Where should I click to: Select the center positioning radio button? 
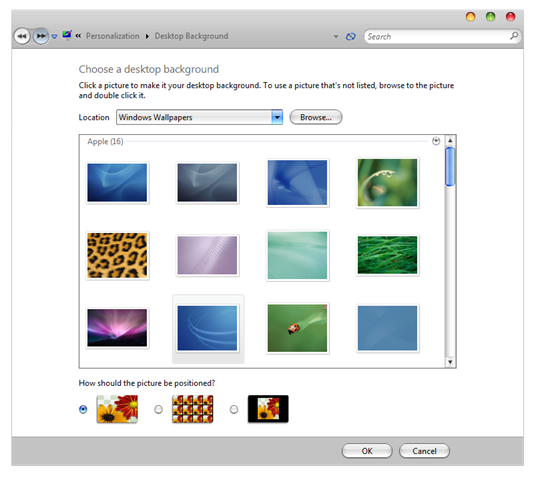[234, 409]
